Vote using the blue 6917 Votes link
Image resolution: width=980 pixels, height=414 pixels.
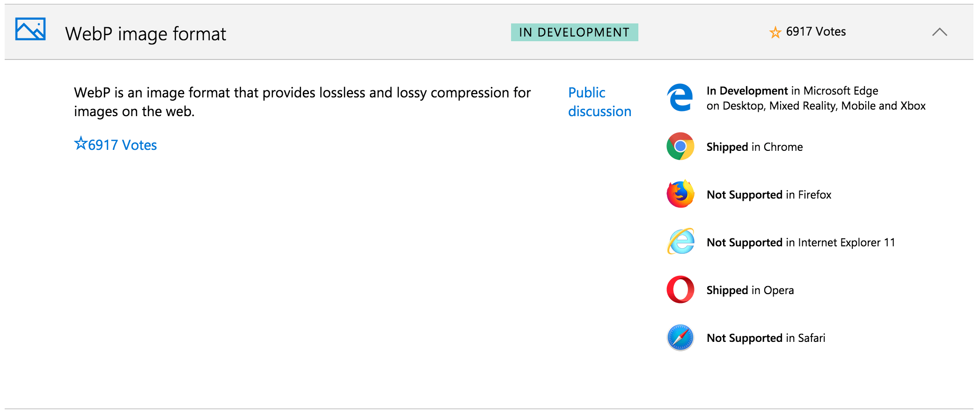[116, 145]
